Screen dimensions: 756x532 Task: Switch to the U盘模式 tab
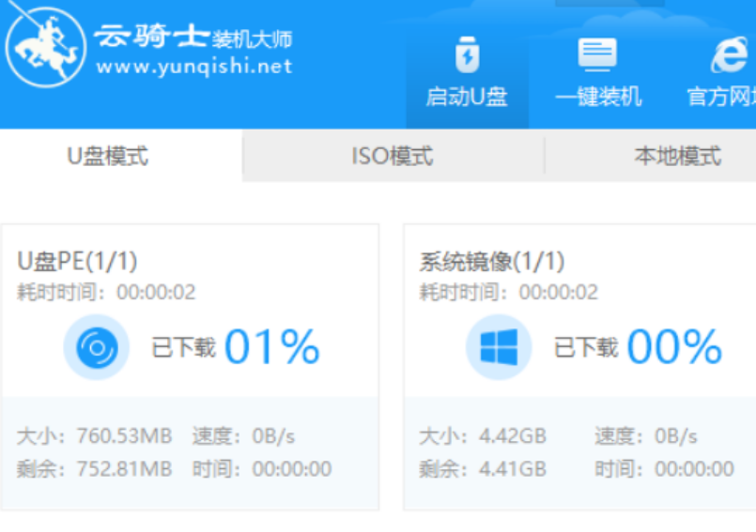pos(107,156)
